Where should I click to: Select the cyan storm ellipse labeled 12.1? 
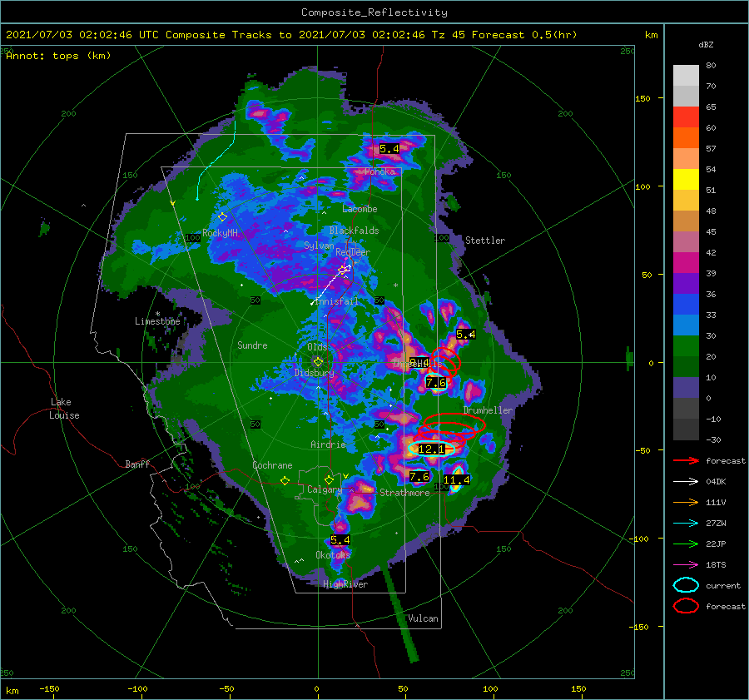coord(432,449)
